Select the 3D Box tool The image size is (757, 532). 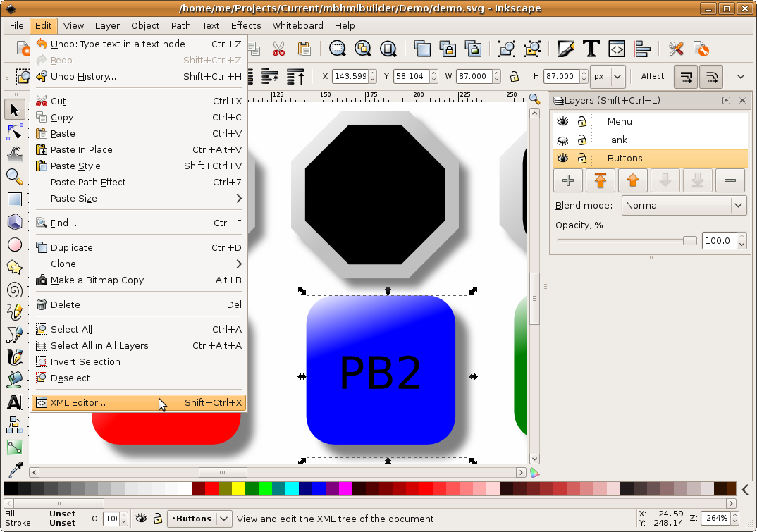coord(15,222)
